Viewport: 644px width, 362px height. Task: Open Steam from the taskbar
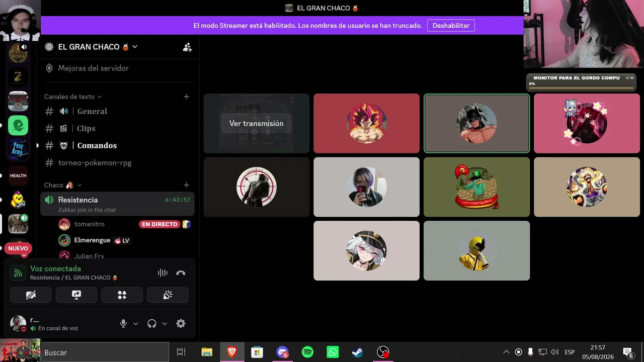[358, 352]
